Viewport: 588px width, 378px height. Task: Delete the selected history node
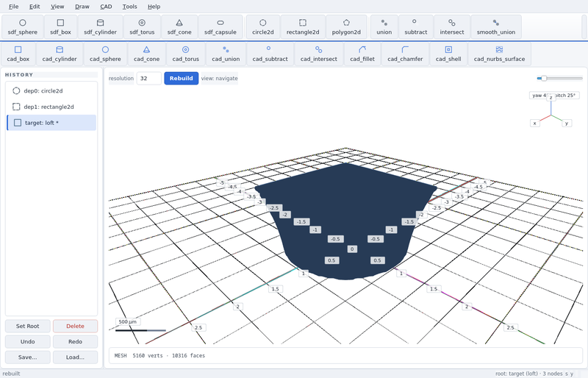pyautogui.click(x=76, y=327)
